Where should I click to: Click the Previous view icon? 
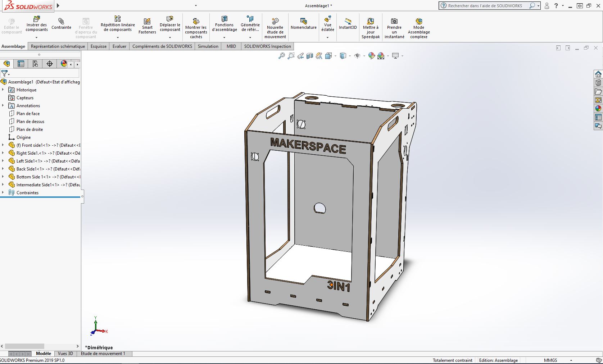pos(300,56)
